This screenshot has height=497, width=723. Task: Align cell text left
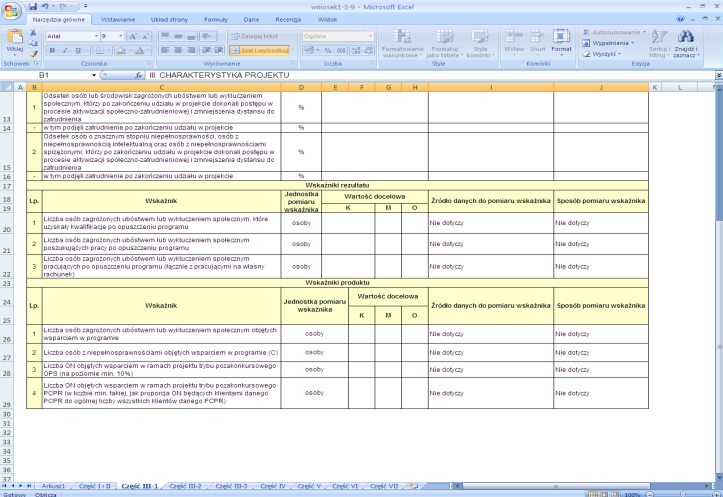[165, 50]
